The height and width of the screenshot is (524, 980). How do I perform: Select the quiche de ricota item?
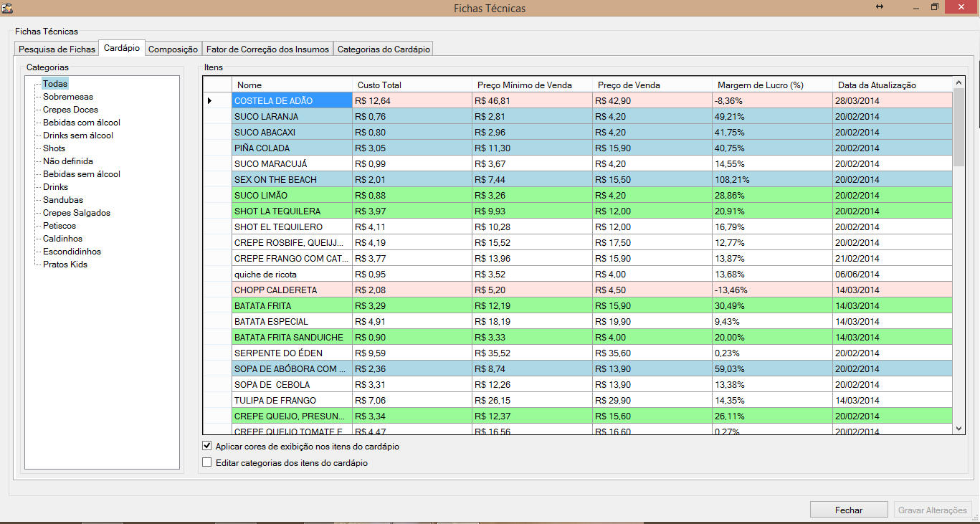[292, 275]
